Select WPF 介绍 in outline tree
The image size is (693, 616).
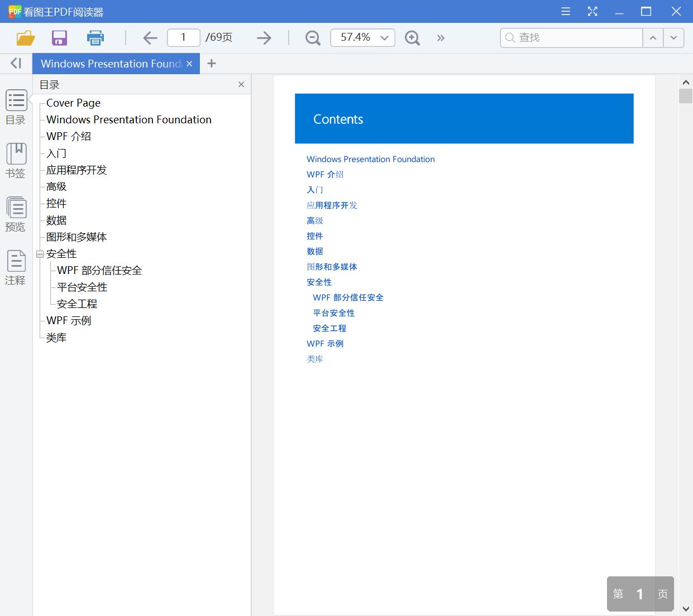69,136
